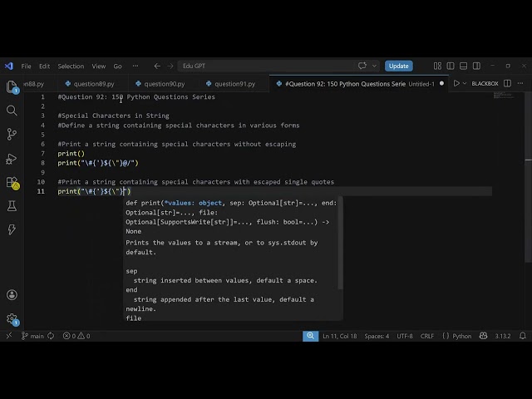Click the BLACKBOX editor action
This screenshot has width=532, height=399.
click(x=485, y=83)
